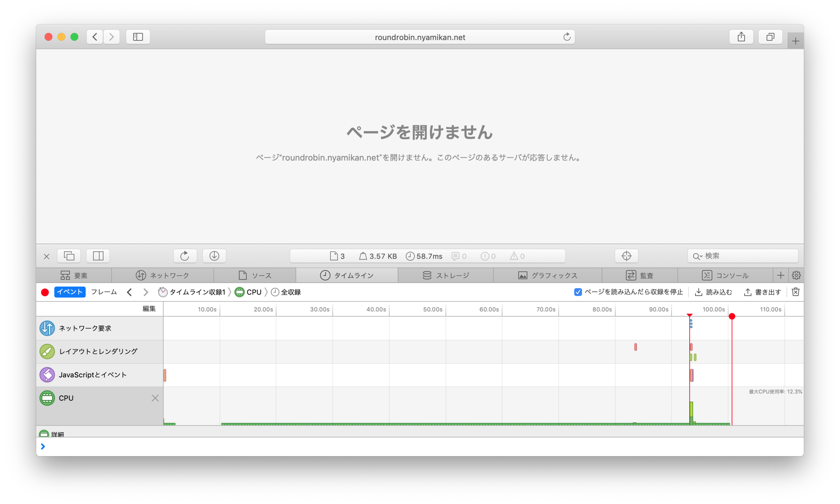Click the 58.7ms load time indicator
840x504 pixels.
click(424, 256)
